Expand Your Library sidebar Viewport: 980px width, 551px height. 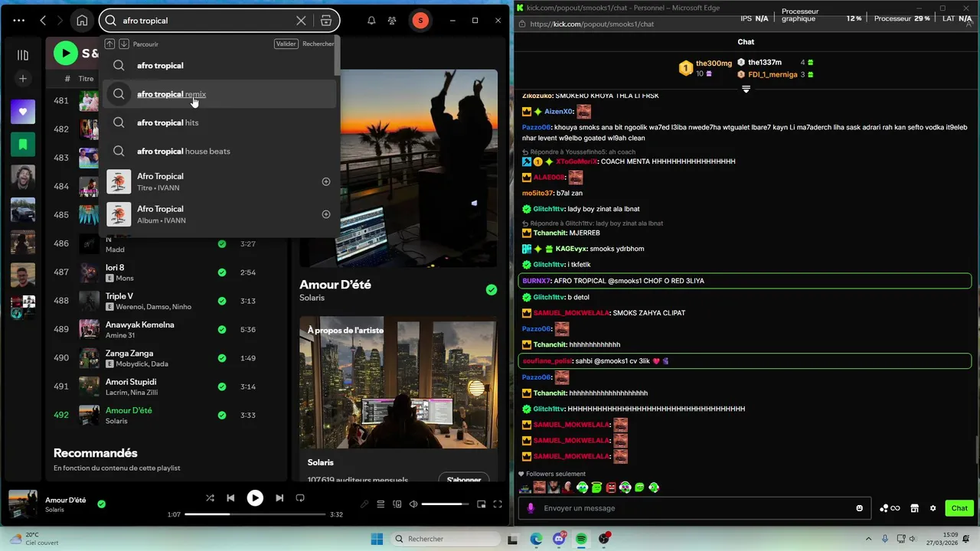coord(23,55)
